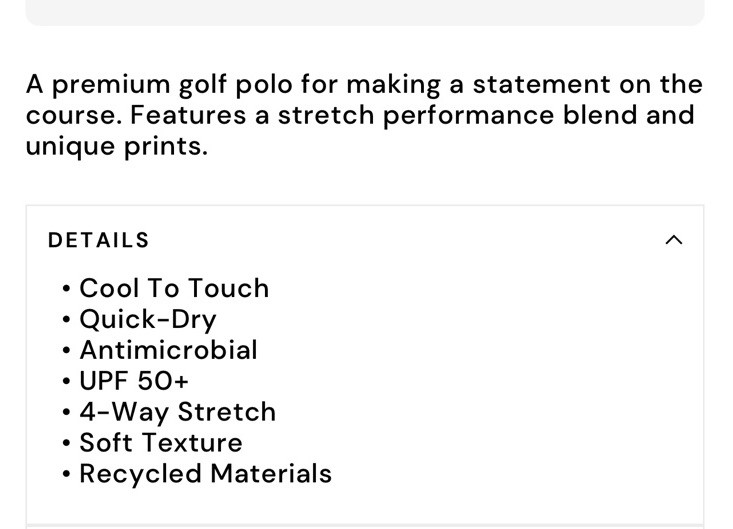Click the bullet dot before UPF 50+

point(66,382)
